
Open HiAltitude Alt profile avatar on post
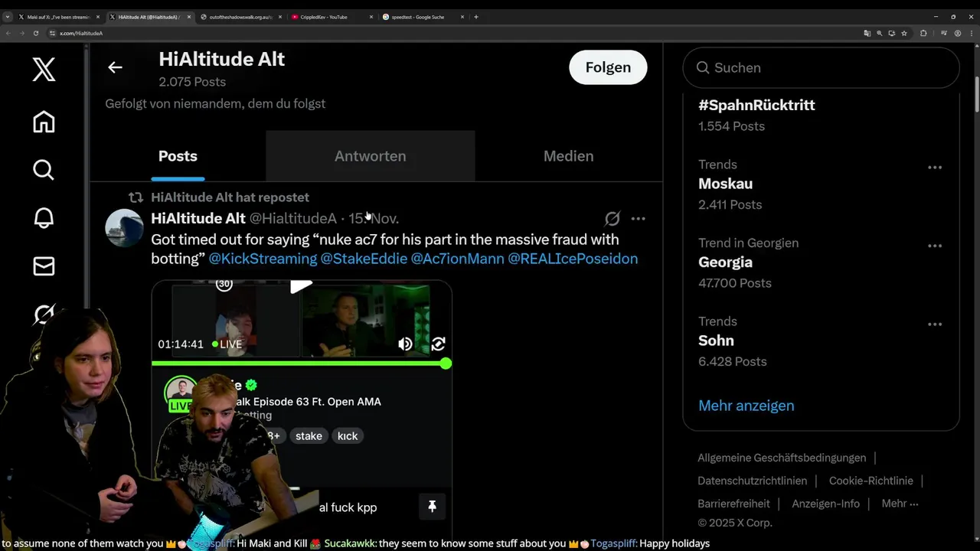point(124,228)
